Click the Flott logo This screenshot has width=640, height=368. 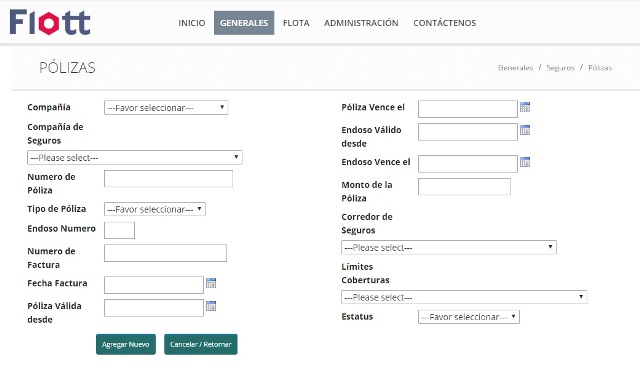[x=50, y=22]
